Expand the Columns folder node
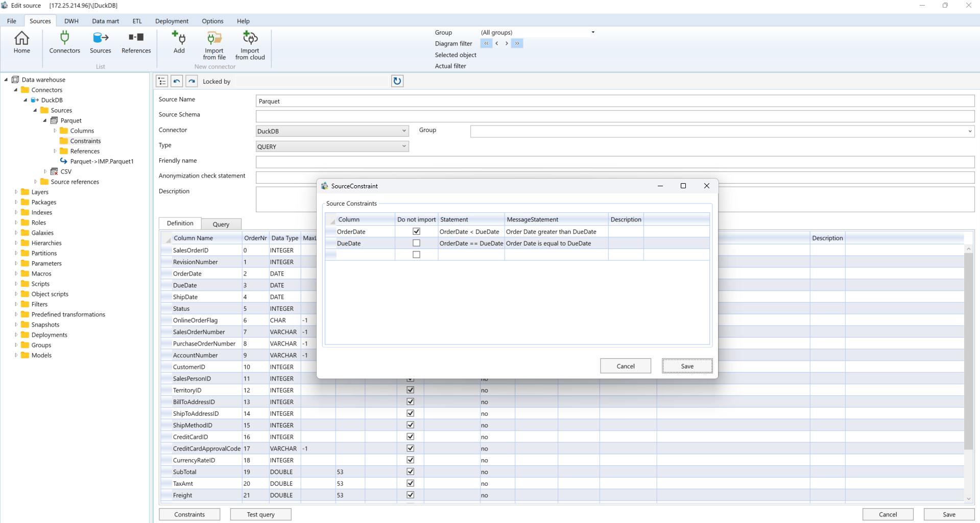The height and width of the screenshot is (523, 980). point(55,131)
